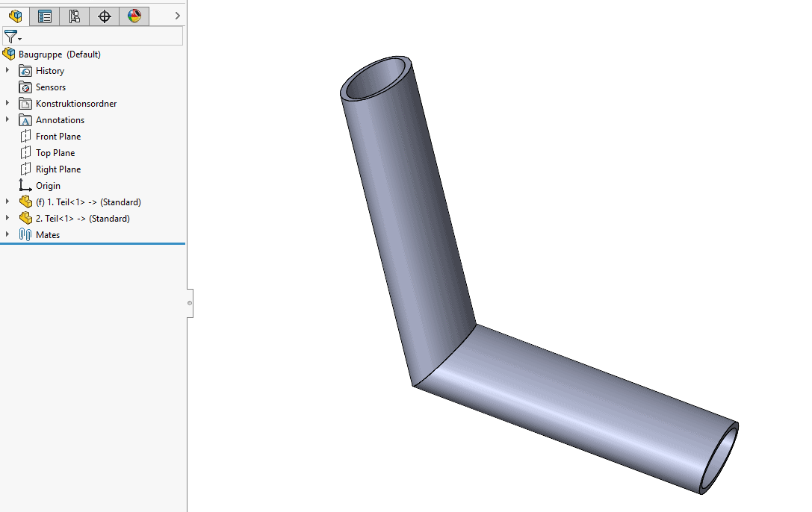Expand the Konstruktionsordner folder
Screen dimensions: 812x512
point(7,103)
